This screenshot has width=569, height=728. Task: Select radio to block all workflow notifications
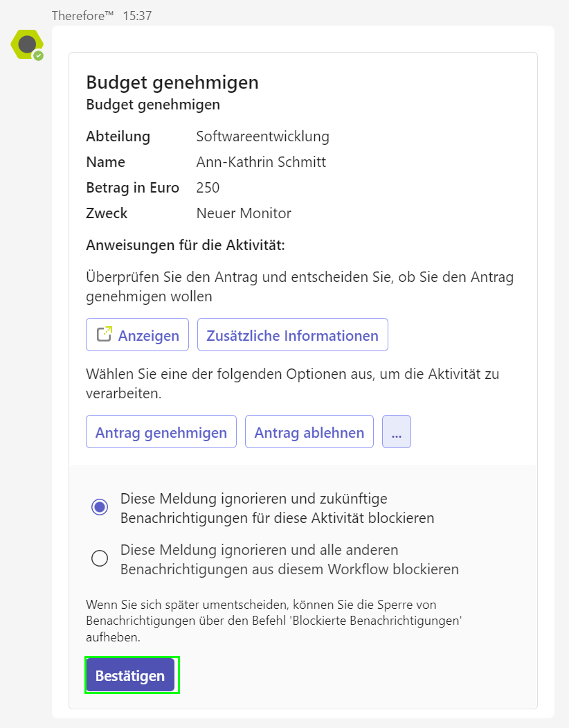click(100, 558)
